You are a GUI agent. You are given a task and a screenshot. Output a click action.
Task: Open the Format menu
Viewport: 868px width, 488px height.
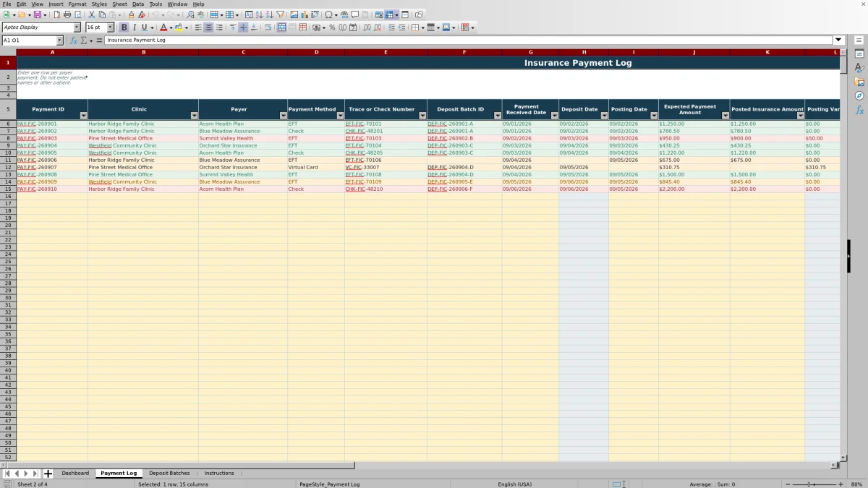(x=77, y=4)
